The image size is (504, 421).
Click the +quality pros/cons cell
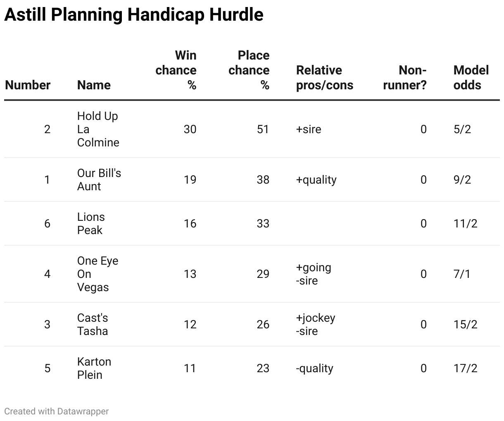316,180
